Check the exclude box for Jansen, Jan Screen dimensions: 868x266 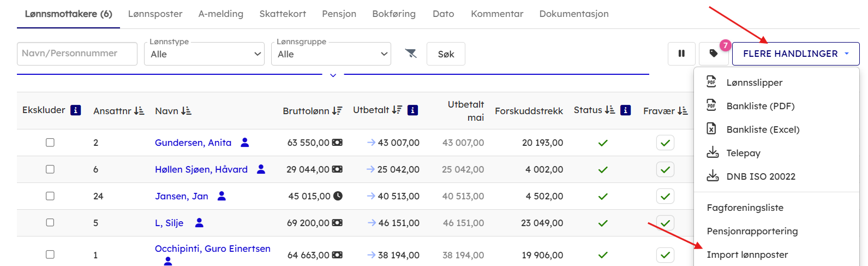coord(50,196)
